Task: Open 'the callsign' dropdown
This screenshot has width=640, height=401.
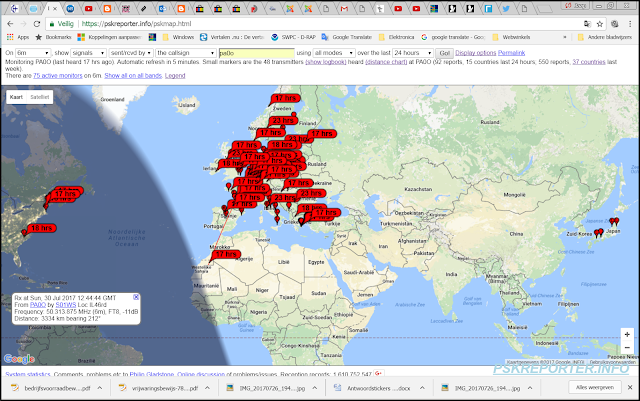Action: coord(186,53)
